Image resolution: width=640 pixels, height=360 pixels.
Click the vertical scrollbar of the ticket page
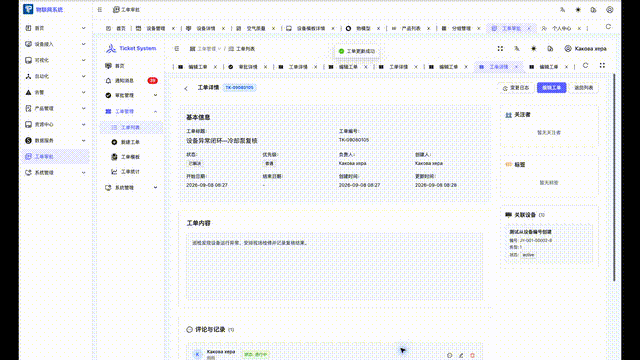tap(614, 178)
